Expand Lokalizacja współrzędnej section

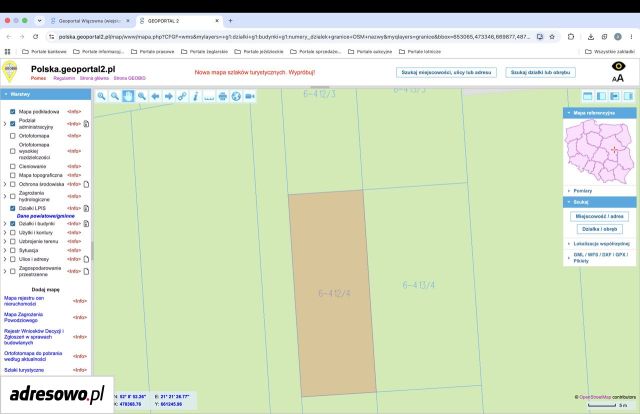coord(599,244)
